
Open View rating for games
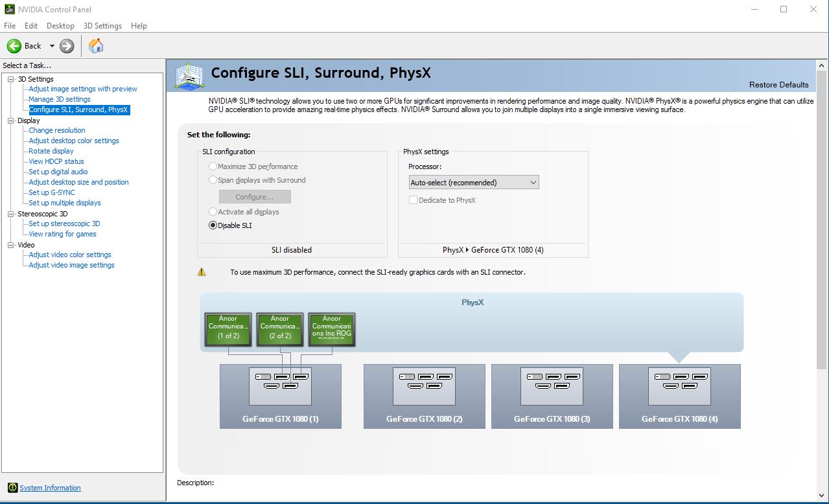62,234
